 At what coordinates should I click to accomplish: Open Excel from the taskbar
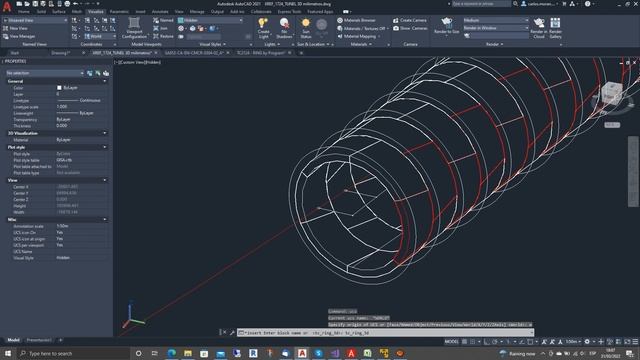[x=367, y=353]
